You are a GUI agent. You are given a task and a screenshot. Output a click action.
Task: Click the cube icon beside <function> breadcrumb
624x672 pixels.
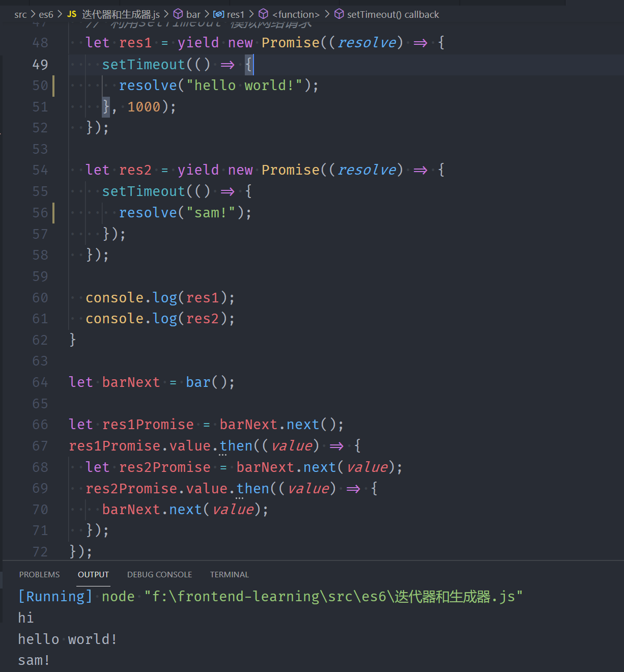[264, 14]
